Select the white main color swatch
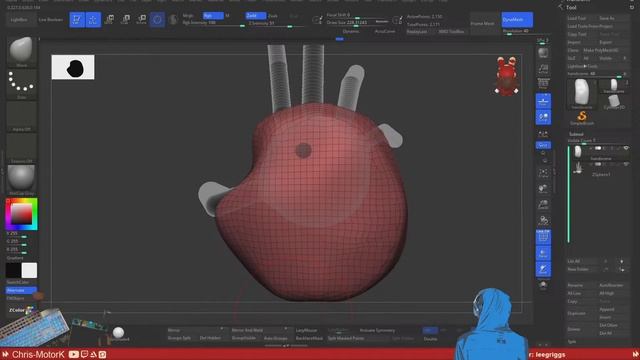Viewport: 640px width, 360px height. pyautogui.click(x=29, y=270)
